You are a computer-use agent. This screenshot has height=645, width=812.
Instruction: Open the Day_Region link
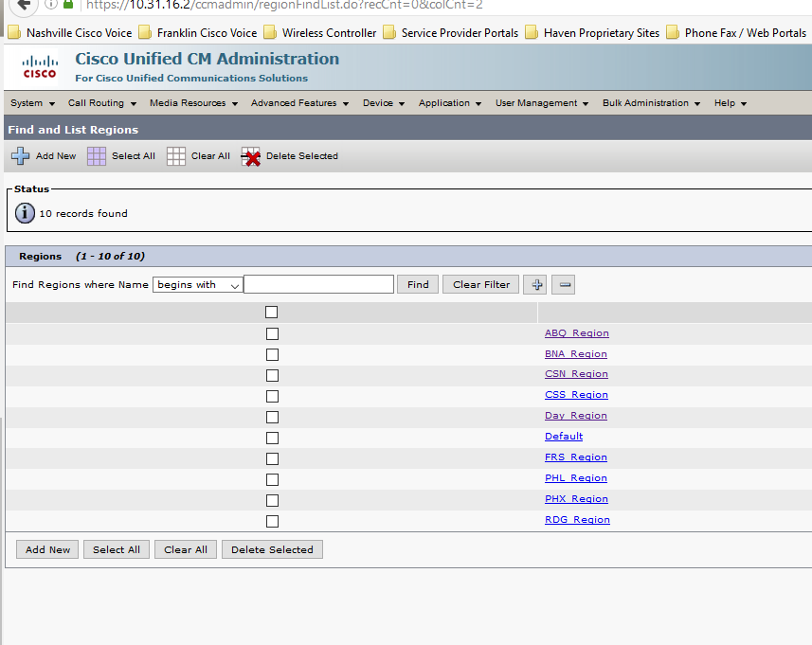click(576, 415)
